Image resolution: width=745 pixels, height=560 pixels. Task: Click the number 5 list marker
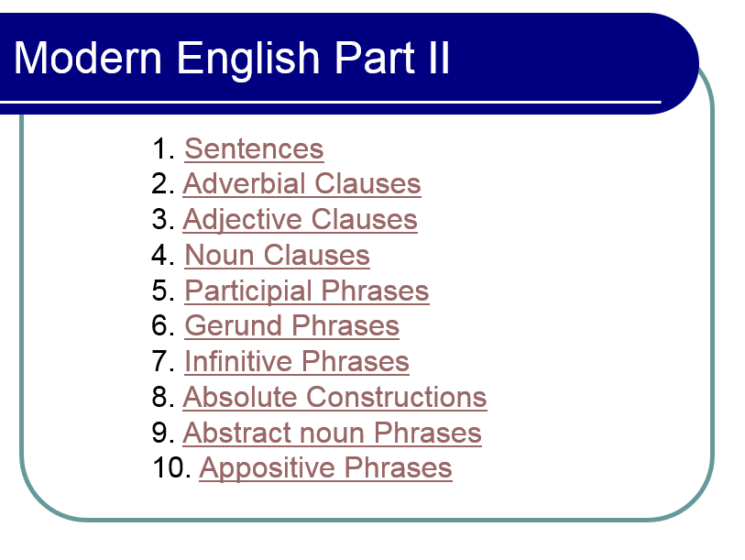163,291
